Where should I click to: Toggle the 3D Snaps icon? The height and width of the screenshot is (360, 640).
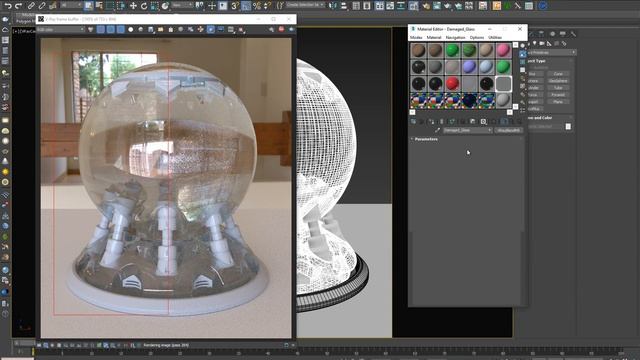click(235, 6)
